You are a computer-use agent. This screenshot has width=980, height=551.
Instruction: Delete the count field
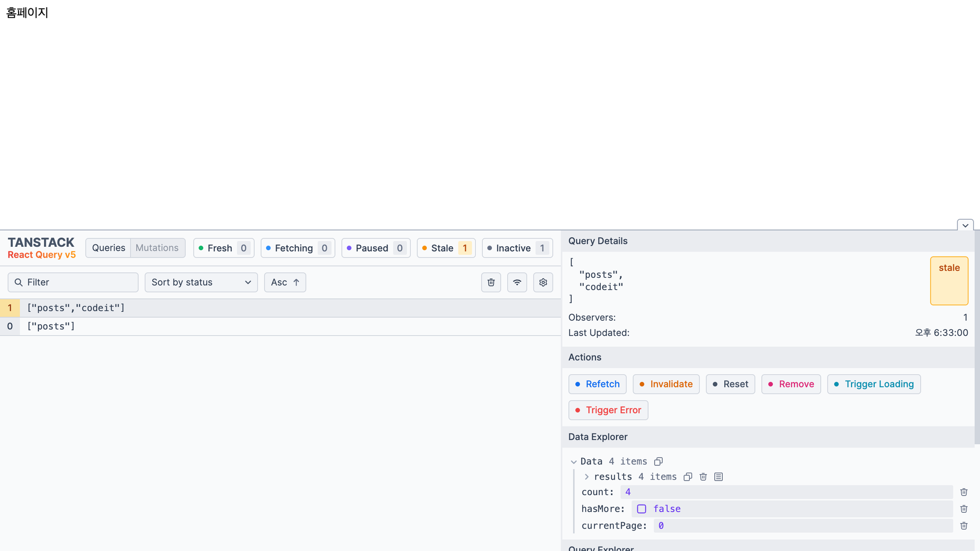point(963,492)
